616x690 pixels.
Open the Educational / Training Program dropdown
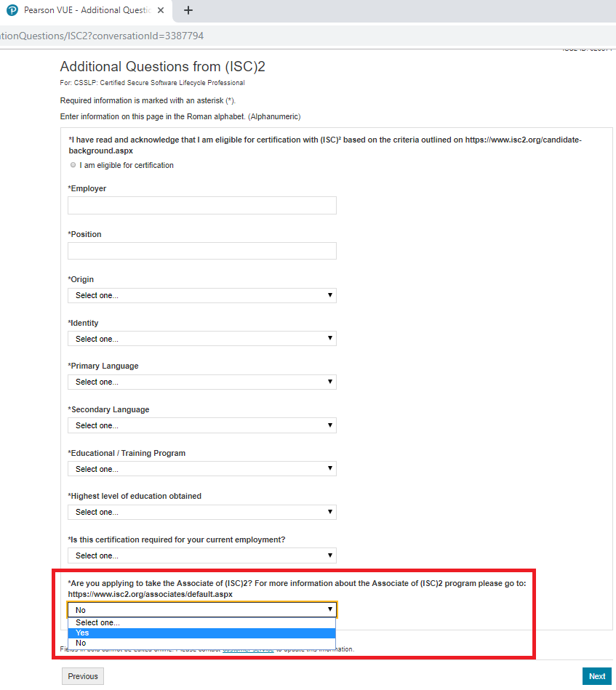[x=201, y=468]
